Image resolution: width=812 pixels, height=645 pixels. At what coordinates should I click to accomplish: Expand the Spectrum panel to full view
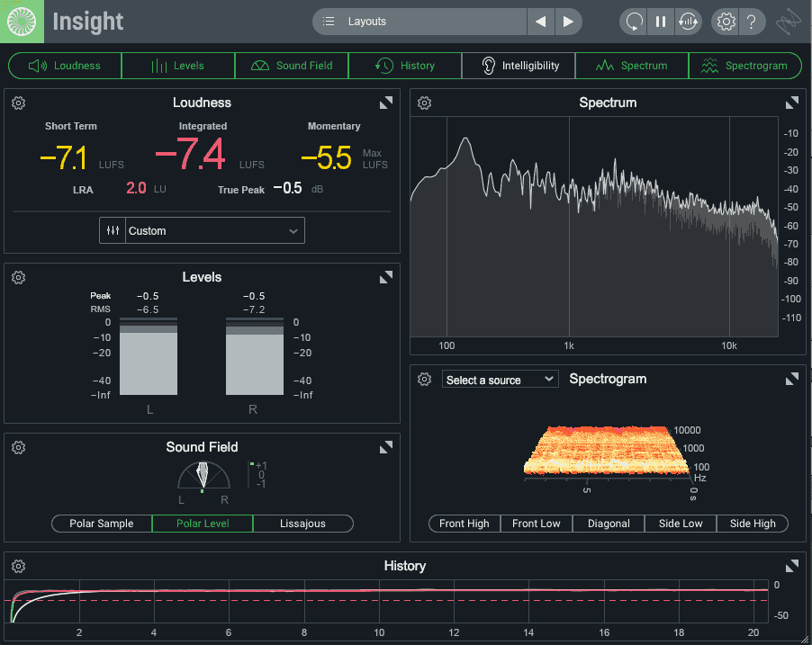(x=792, y=103)
